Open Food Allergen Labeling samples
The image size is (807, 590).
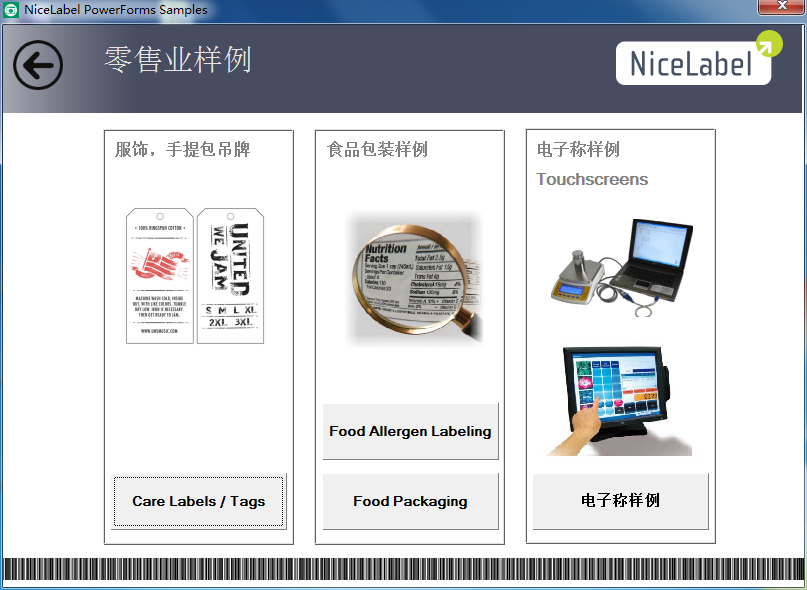coord(410,431)
